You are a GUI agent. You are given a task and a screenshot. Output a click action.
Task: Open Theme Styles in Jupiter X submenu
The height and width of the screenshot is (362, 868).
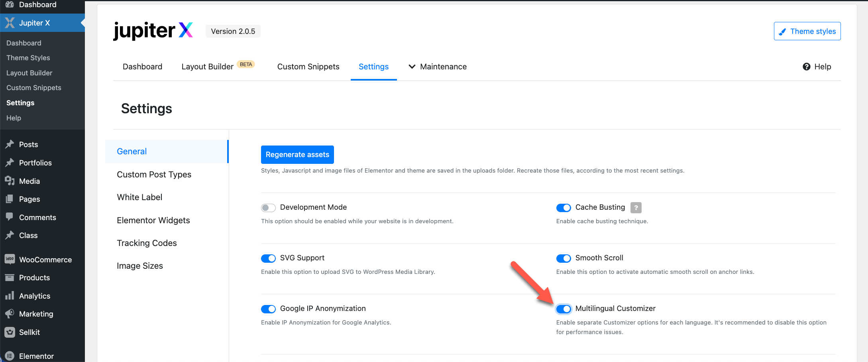click(x=28, y=58)
